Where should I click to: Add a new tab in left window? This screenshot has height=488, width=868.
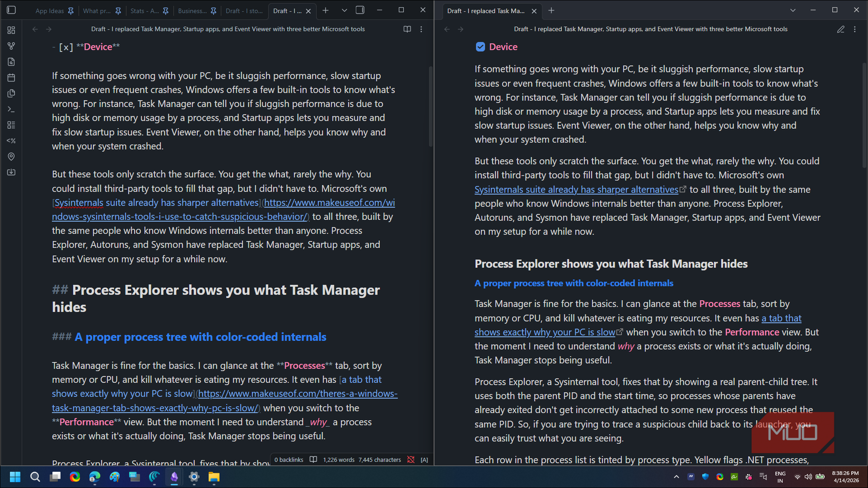326,11
